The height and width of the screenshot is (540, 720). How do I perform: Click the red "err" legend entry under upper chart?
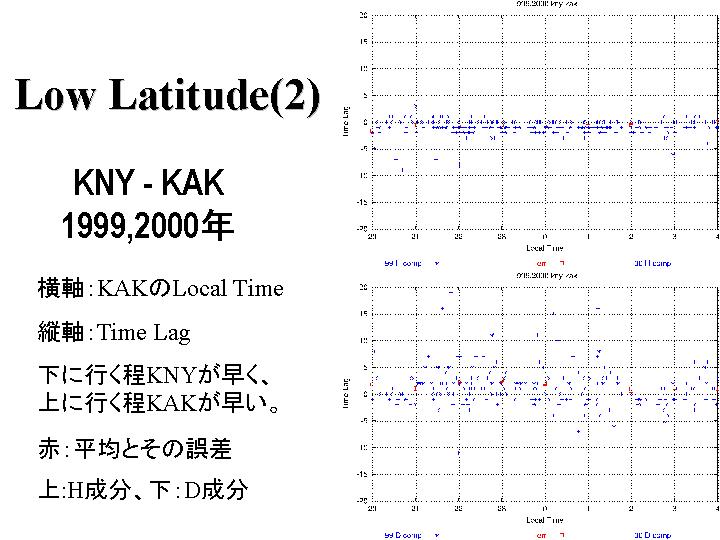(538, 263)
